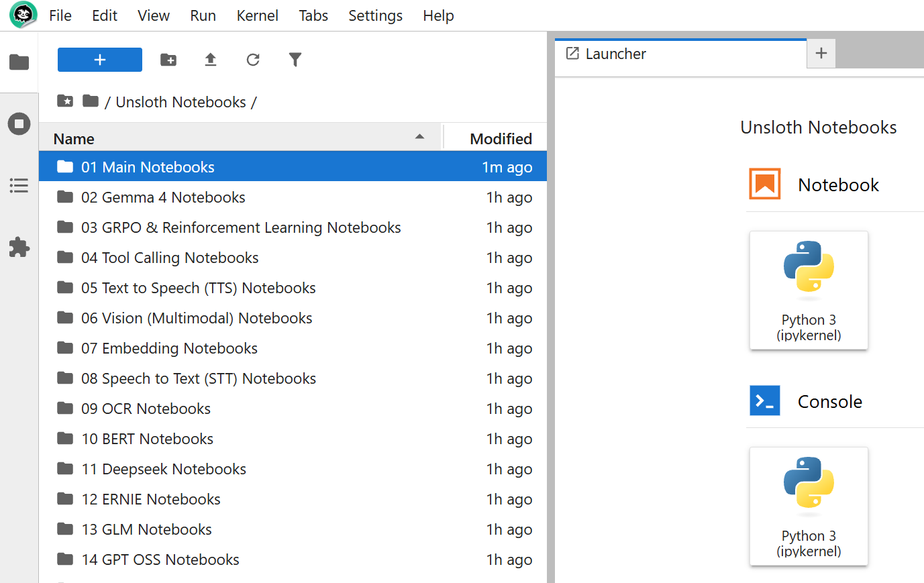Select 02 Gemma 4 Notebooks folder

click(293, 197)
